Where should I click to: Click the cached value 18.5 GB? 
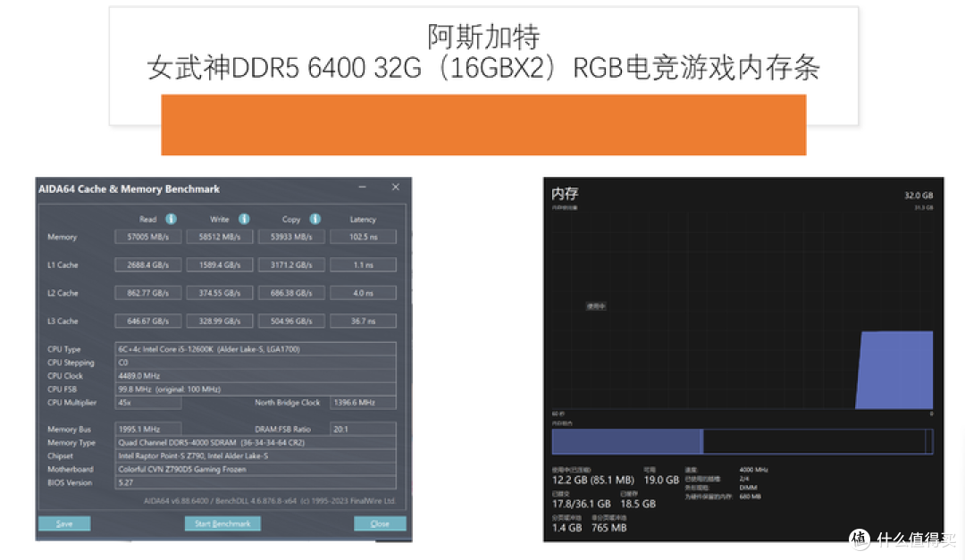(x=638, y=504)
